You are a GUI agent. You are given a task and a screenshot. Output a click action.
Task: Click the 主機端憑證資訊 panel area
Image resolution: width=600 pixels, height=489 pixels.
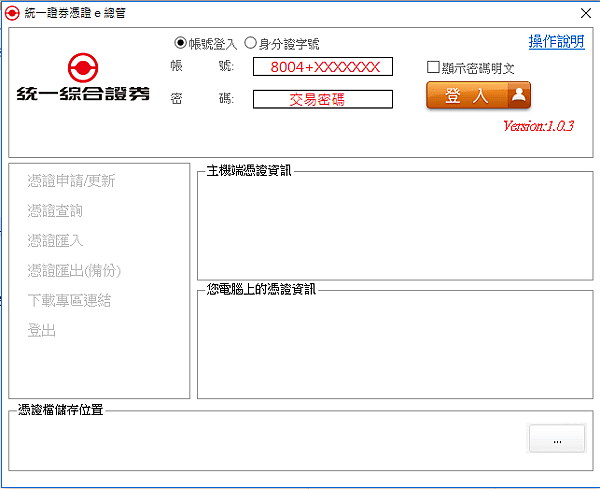395,226
